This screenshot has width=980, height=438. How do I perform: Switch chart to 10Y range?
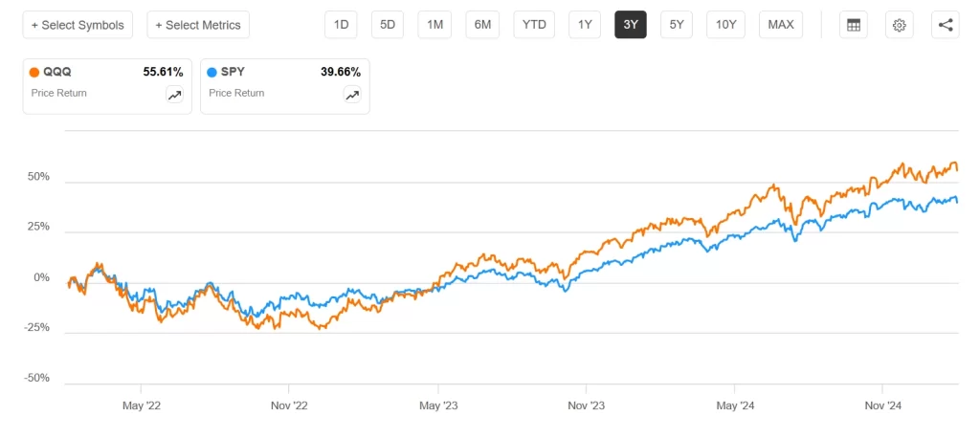pos(726,25)
